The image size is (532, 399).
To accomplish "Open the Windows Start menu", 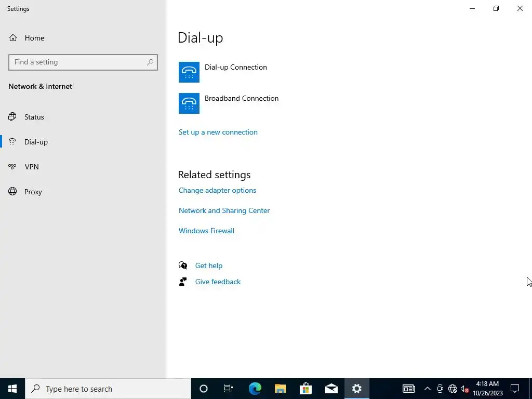I will click(x=12, y=389).
